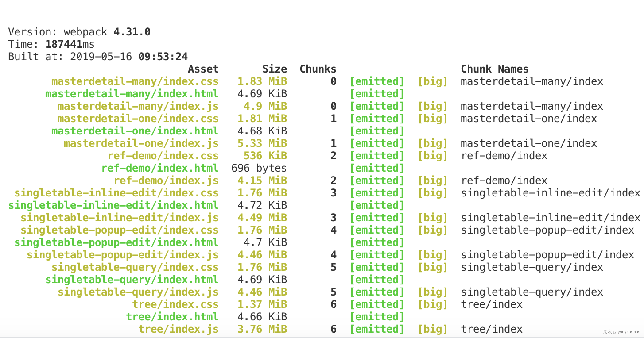Click the masterdetail-many/index.css asset name
The width and height of the screenshot is (644, 338).
point(135,81)
